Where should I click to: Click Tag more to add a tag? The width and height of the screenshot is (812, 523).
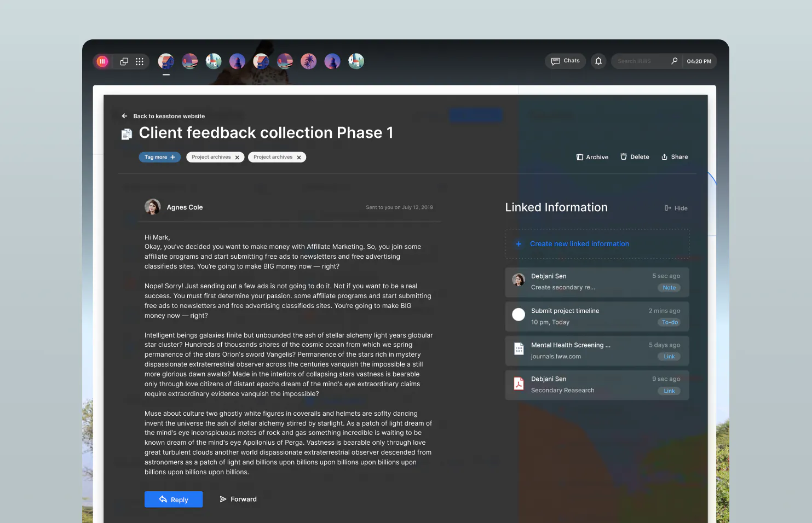pos(160,157)
